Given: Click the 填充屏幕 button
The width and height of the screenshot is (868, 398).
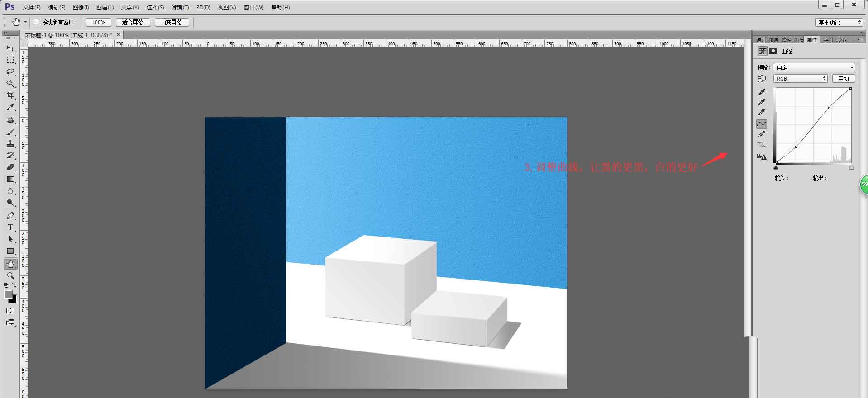Looking at the screenshot, I should (172, 22).
